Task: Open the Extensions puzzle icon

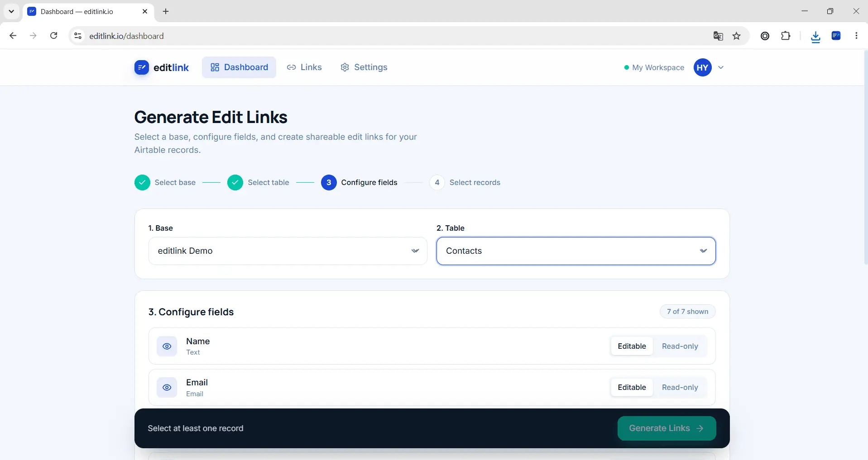Action: 786,36
